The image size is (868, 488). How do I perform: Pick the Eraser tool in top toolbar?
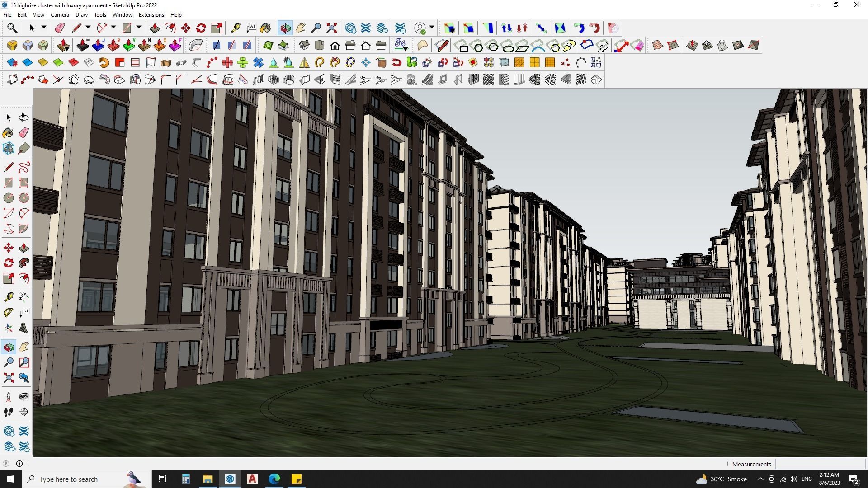(60, 28)
